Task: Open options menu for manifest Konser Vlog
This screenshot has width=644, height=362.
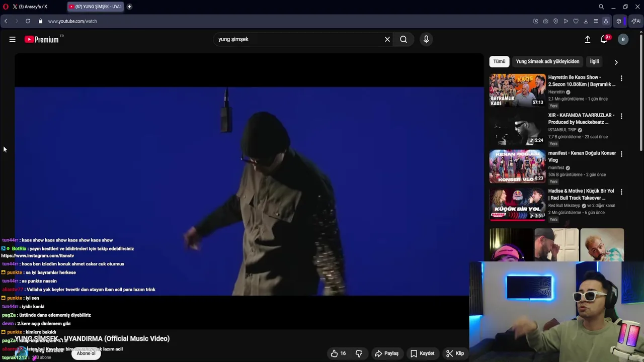Action: (x=621, y=154)
